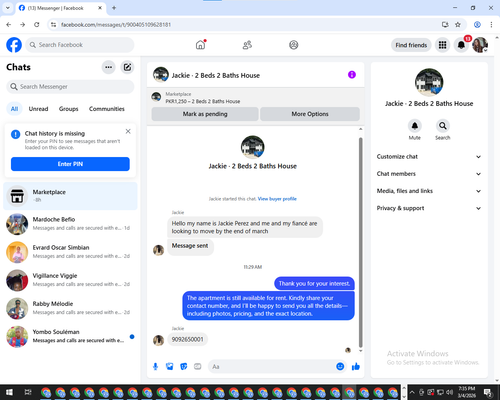Open the View buyer profile link
The image size is (500, 400).
[277, 199]
